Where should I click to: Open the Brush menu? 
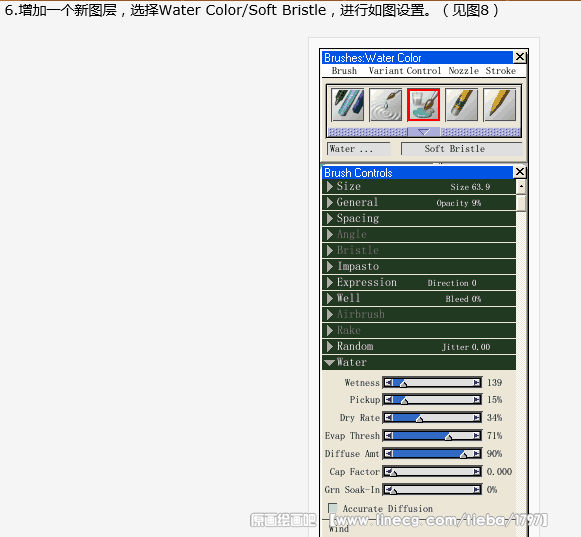tap(344, 71)
